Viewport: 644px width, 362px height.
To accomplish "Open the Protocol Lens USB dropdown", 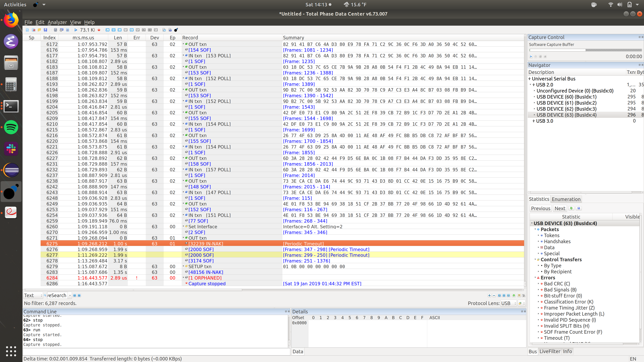I will tap(508, 303).
